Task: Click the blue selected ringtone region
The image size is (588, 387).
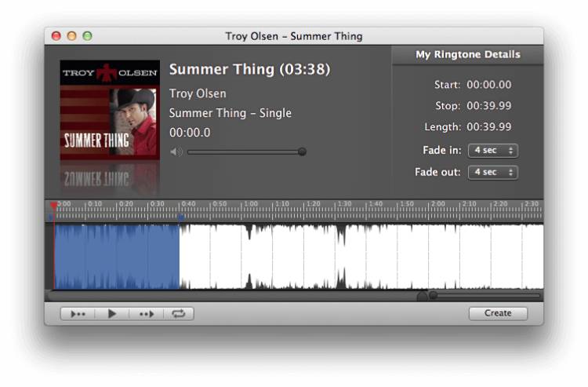Action: pos(117,257)
